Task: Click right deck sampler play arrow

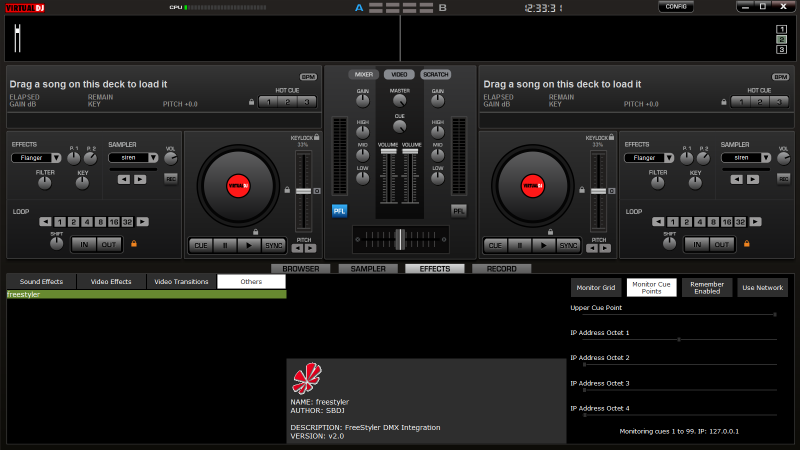Action: (x=753, y=180)
